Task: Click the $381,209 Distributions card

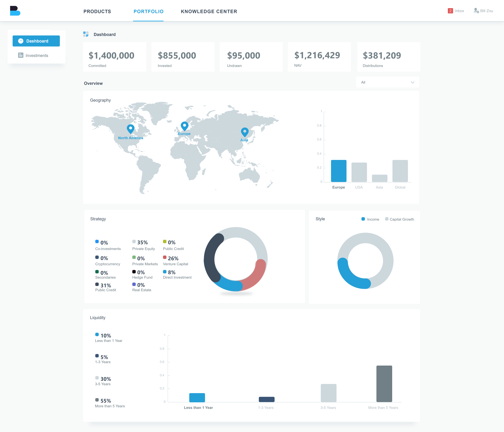Action: 389,57
